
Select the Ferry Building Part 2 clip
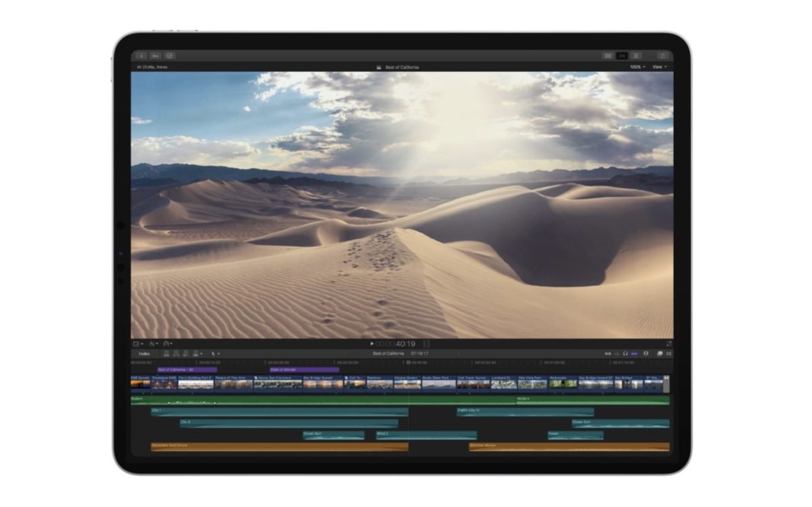(x=196, y=383)
